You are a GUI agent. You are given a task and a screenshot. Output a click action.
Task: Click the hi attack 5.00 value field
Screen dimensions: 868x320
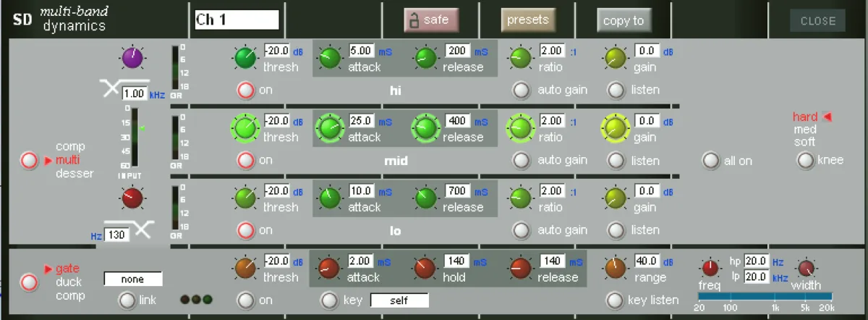click(362, 51)
